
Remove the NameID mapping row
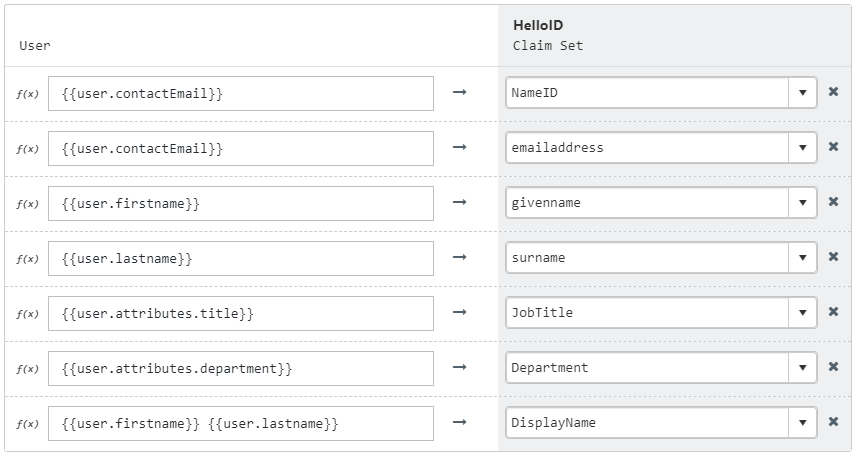pyautogui.click(x=833, y=92)
